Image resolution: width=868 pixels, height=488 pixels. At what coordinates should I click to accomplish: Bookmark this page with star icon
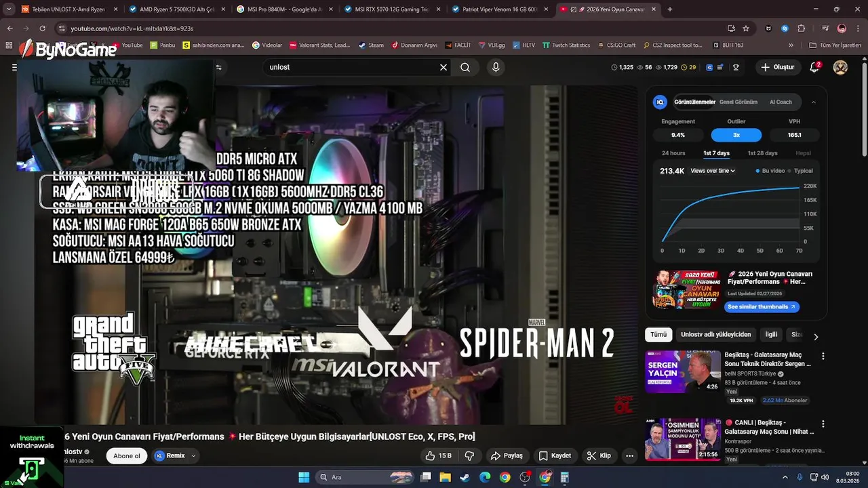click(746, 28)
